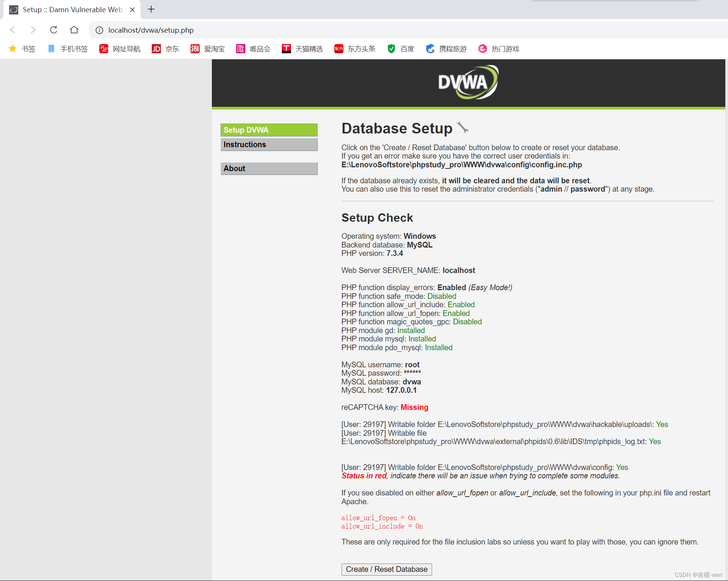Click the Database Setup heading
Image resolution: width=728 pixels, height=581 pixels.
pyautogui.click(x=397, y=129)
